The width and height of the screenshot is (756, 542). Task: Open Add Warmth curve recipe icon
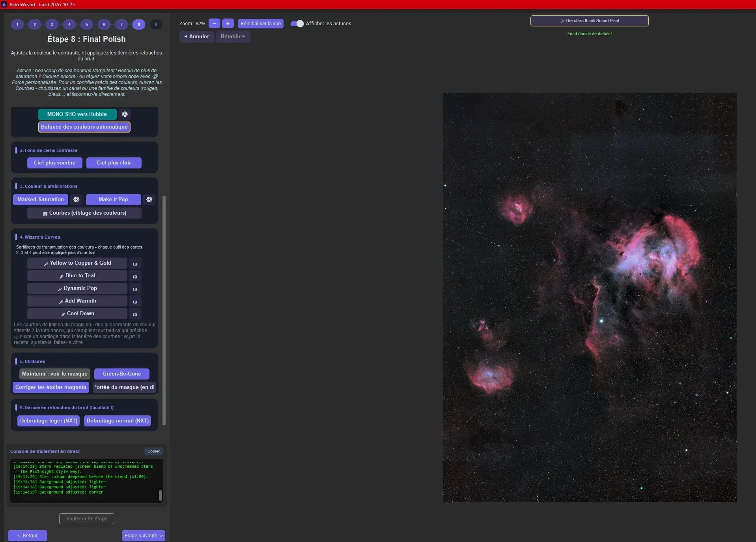(135, 301)
